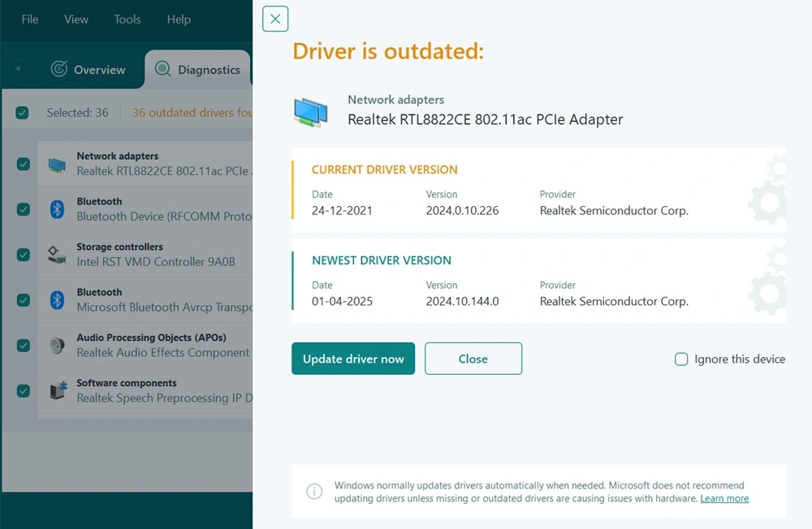Click current driver date 24-12-2021
The image size is (812, 529).
(x=342, y=211)
